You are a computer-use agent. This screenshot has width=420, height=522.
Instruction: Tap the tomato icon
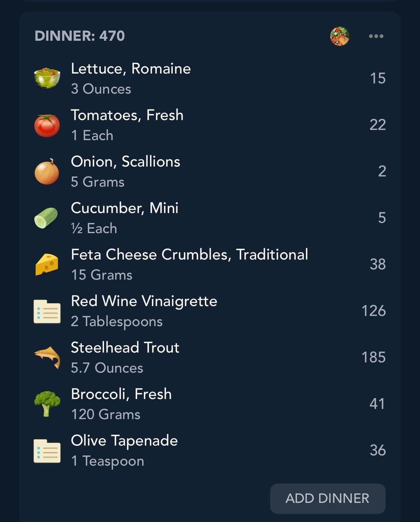pyautogui.click(x=47, y=125)
